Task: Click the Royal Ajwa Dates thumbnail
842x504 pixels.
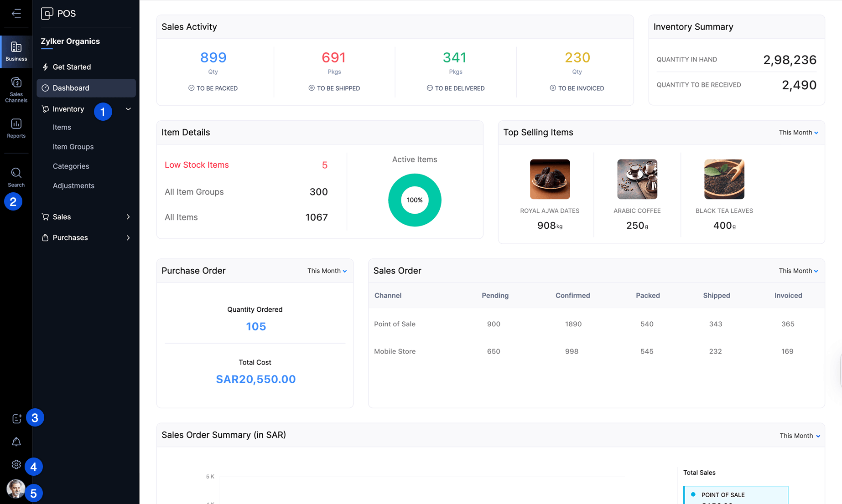Action: click(x=550, y=179)
